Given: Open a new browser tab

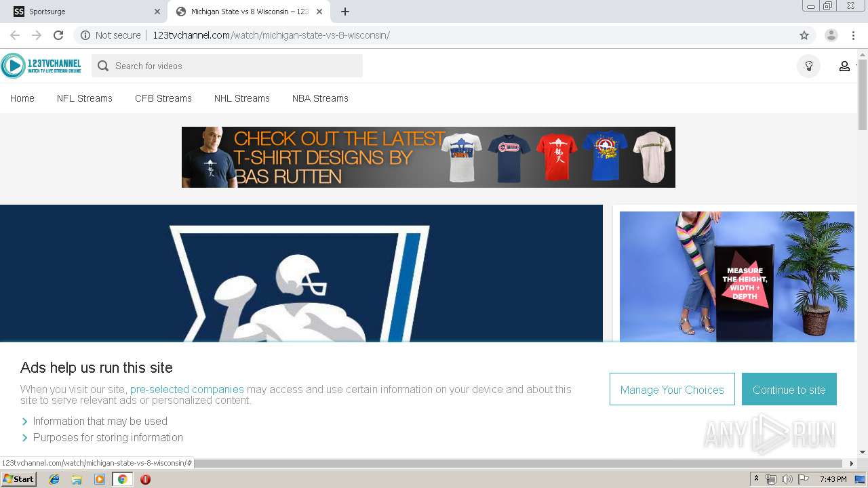Looking at the screenshot, I should pyautogui.click(x=344, y=12).
